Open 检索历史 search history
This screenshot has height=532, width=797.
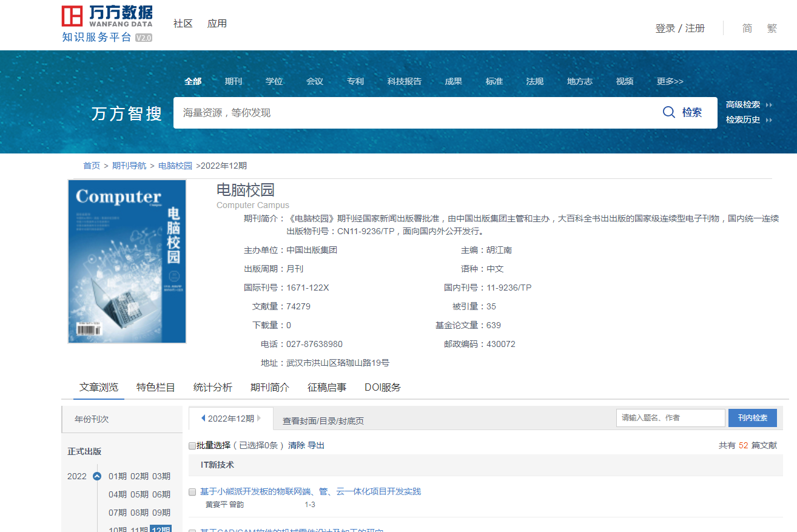743,120
